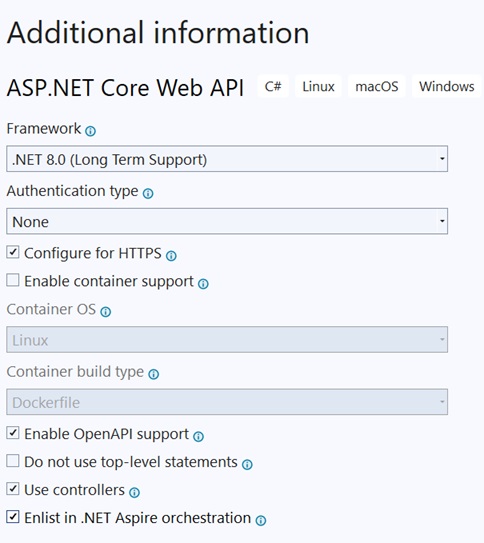Check Enable container support checkbox
The width and height of the screenshot is (484, 543).
coord(13,280)
